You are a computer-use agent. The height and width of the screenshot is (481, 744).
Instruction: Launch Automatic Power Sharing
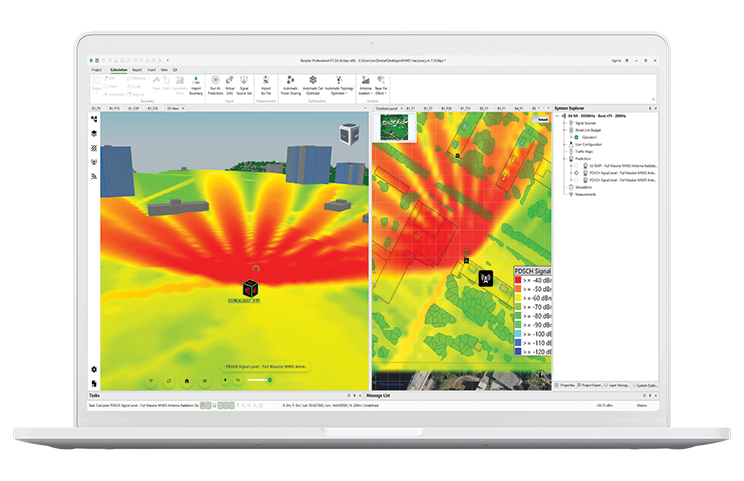[291, 85]
